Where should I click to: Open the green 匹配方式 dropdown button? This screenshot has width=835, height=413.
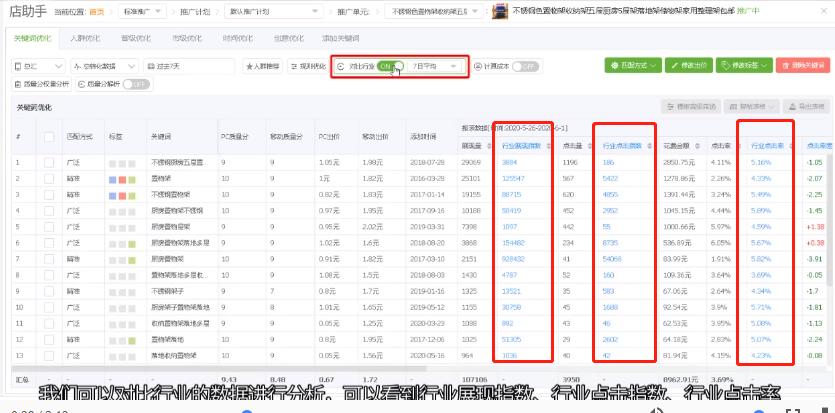point(633,65)
